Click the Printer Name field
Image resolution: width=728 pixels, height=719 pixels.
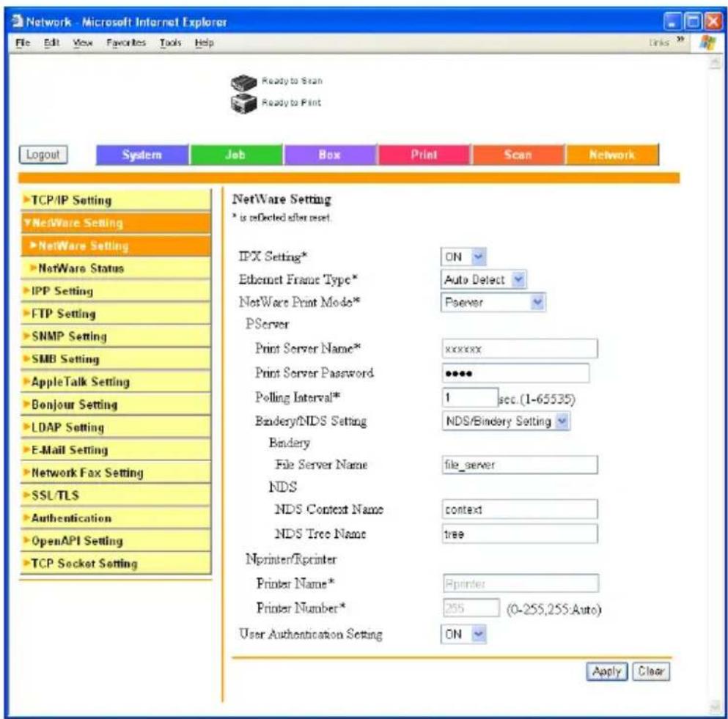[521, 583]
